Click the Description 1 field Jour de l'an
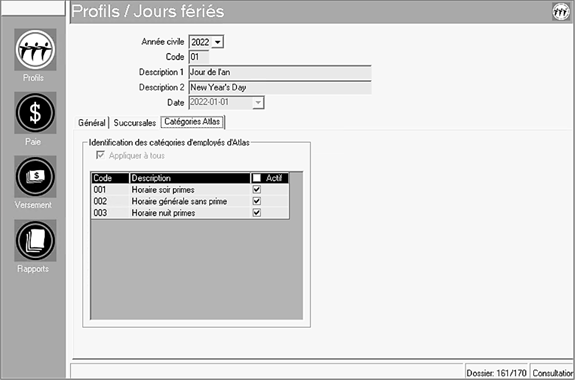This screenshot has height=380, width=575. [x=280, y=72]
